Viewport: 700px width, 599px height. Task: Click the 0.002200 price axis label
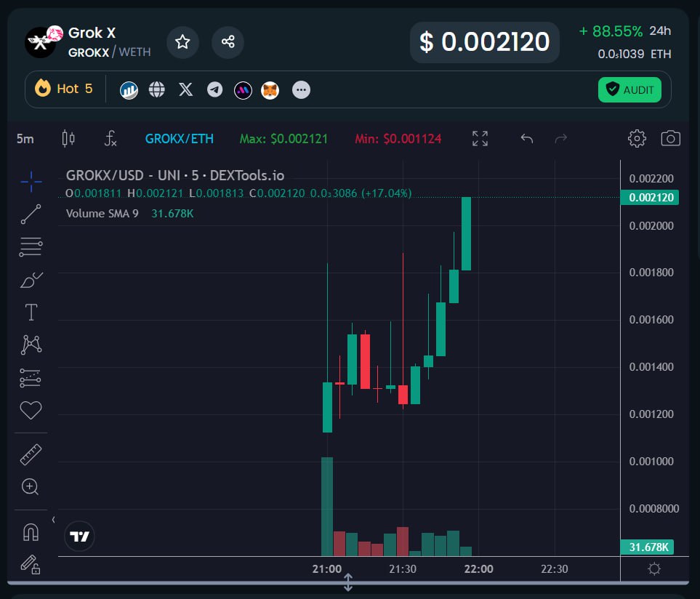[x=651, y=179]
